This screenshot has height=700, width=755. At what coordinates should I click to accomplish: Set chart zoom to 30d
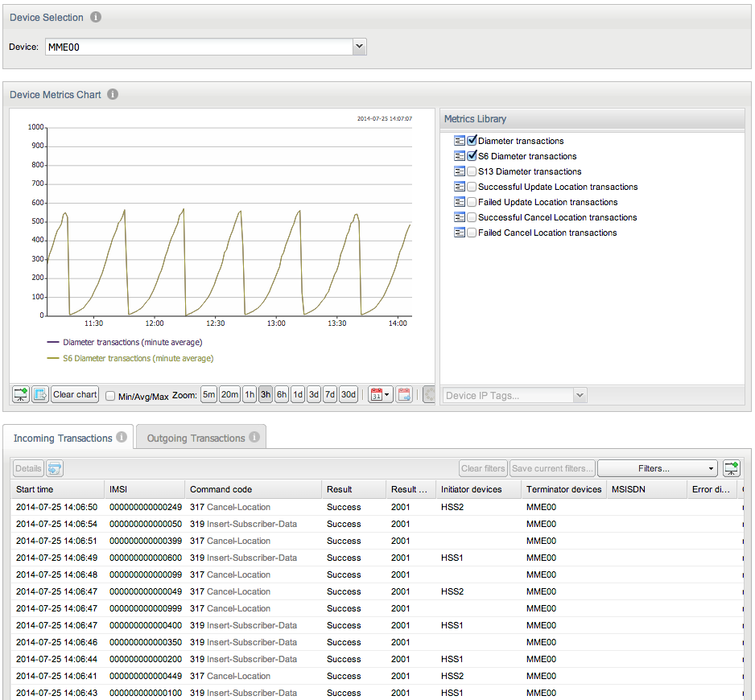[x=349, y=394]
